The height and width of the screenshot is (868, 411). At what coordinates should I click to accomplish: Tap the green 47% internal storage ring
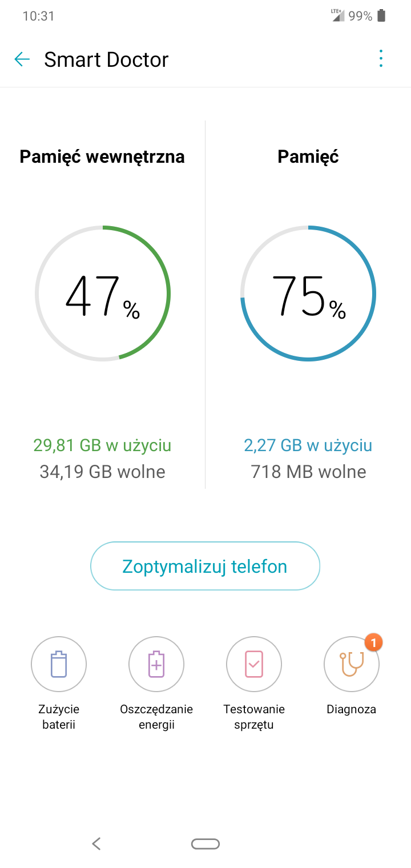(103, 294)
